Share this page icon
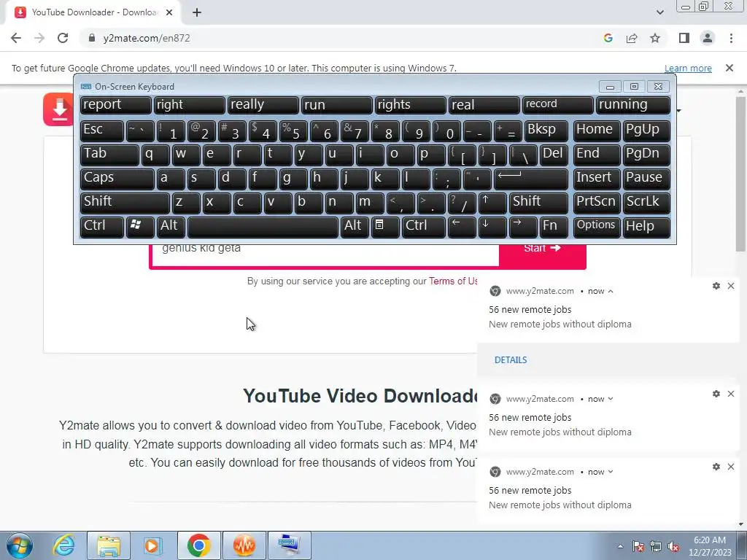Image resolution: width=747 pixels, height=560 pixels. click(x=632, y=38)
